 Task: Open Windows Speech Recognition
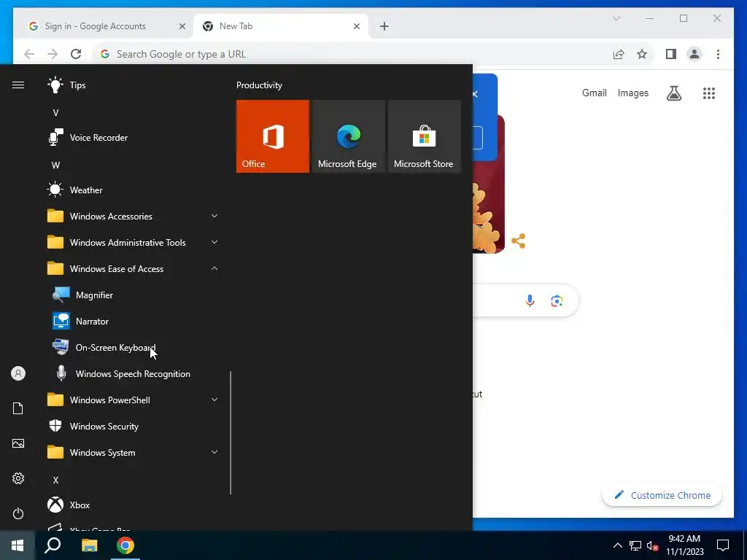coord(133,374)
